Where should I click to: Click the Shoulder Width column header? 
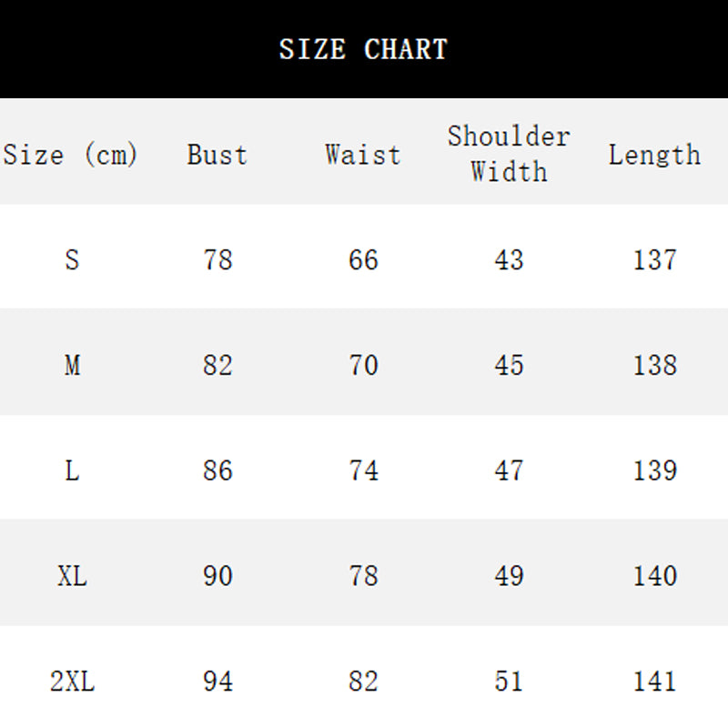click(509, 154)
